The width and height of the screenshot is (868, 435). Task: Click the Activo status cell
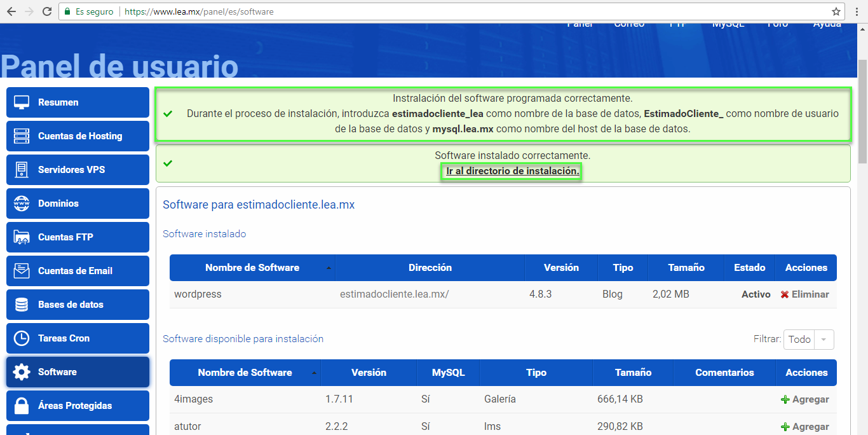756,294
